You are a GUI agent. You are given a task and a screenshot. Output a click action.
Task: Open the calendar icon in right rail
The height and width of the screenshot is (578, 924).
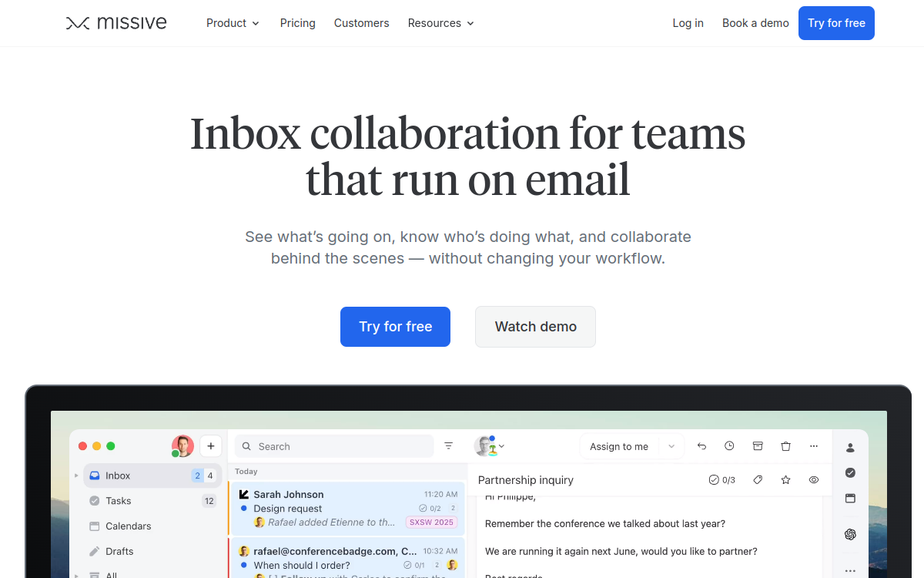pyautogui.click(x=850, y=499)
